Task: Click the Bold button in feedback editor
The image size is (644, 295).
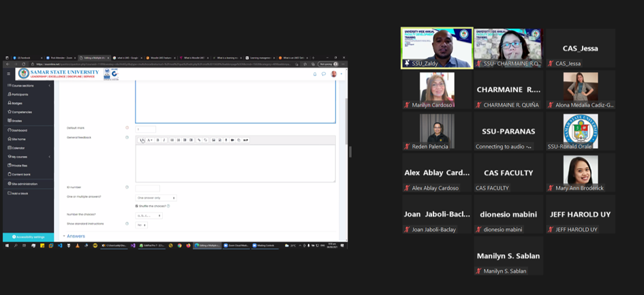Action: 158,140
